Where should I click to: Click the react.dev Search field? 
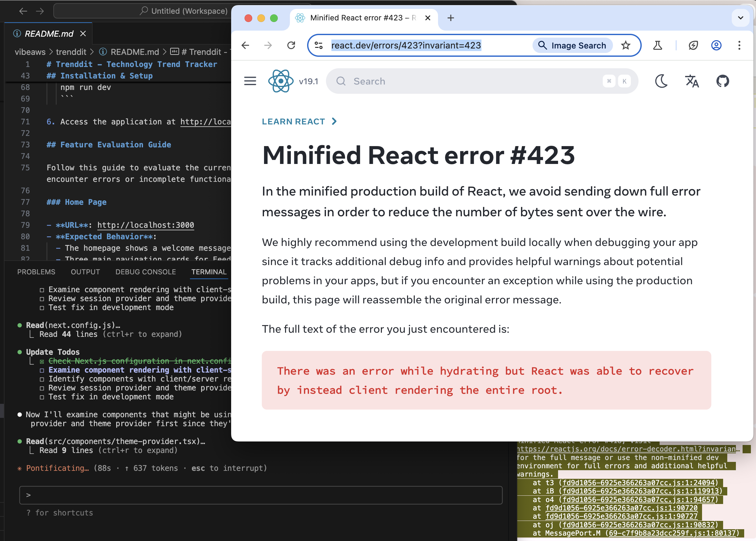467,81
